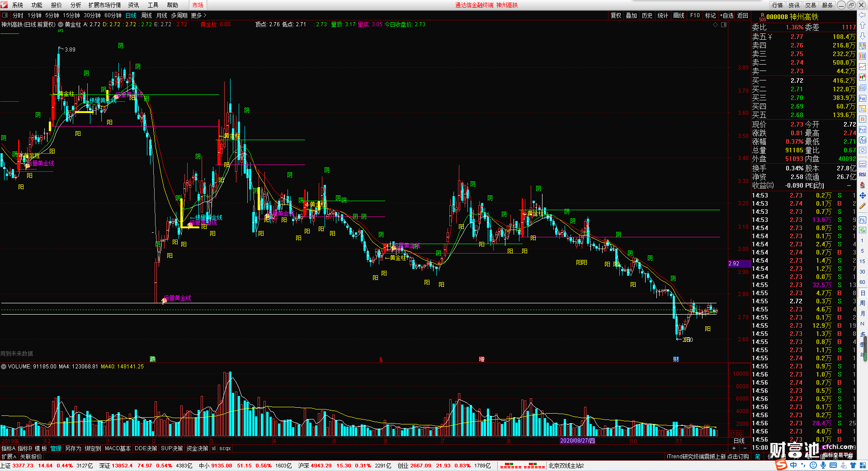This screenshot has width=868, height=471.
Task: Click the 返回 button
Action: [x=743, y=15]
